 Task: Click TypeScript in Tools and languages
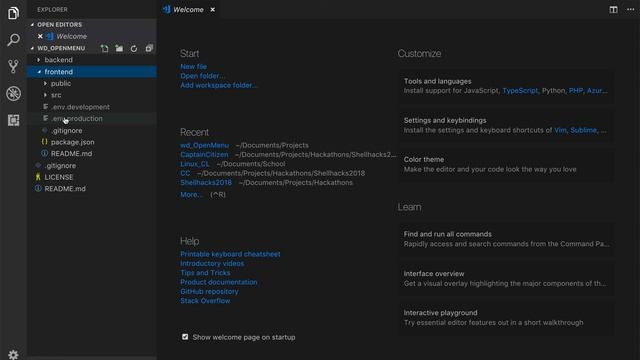(520, 91)
